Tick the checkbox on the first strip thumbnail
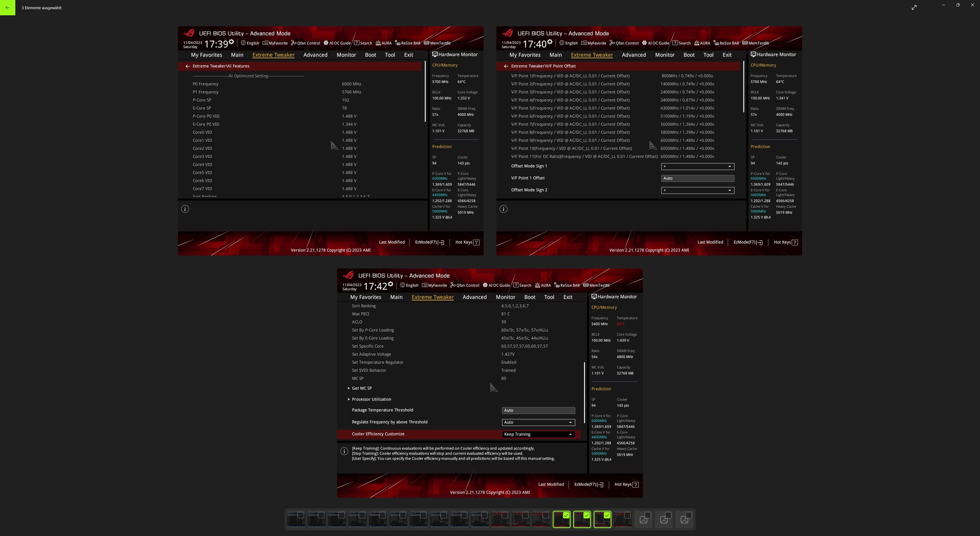 [x=301, y=515]
